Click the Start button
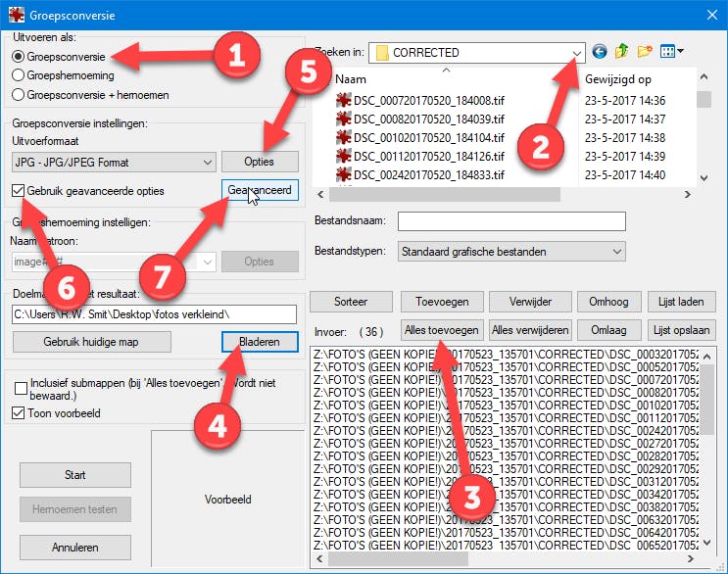Viewport: 728px width, 574px height. [x=75, y=475]
